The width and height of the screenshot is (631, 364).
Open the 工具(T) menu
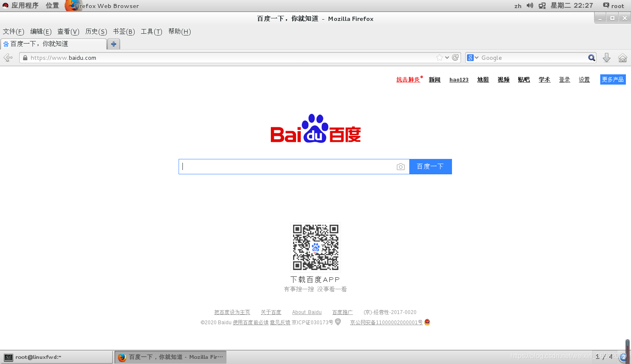151,32
